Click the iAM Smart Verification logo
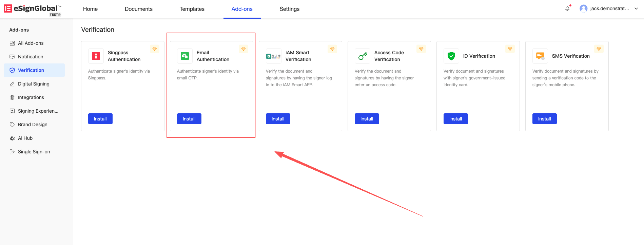This screenshot has height=245, width=644. pos(273,56)
